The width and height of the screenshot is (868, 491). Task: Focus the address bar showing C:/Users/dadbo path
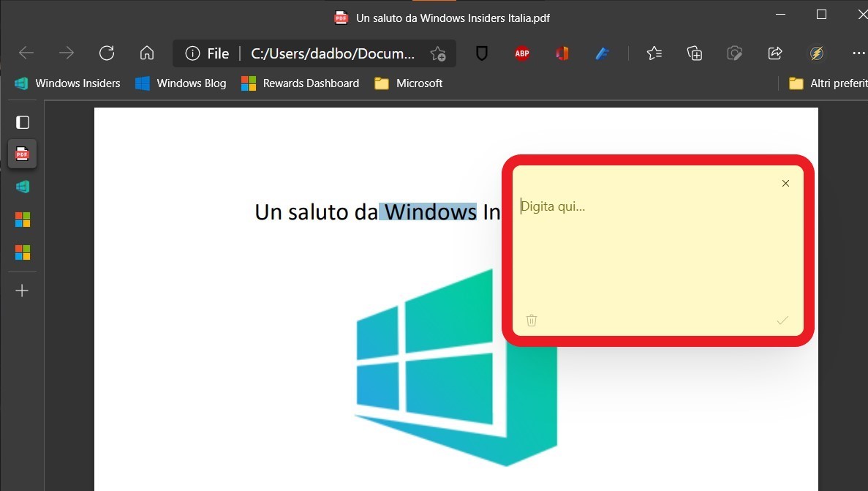pos(333,53)
